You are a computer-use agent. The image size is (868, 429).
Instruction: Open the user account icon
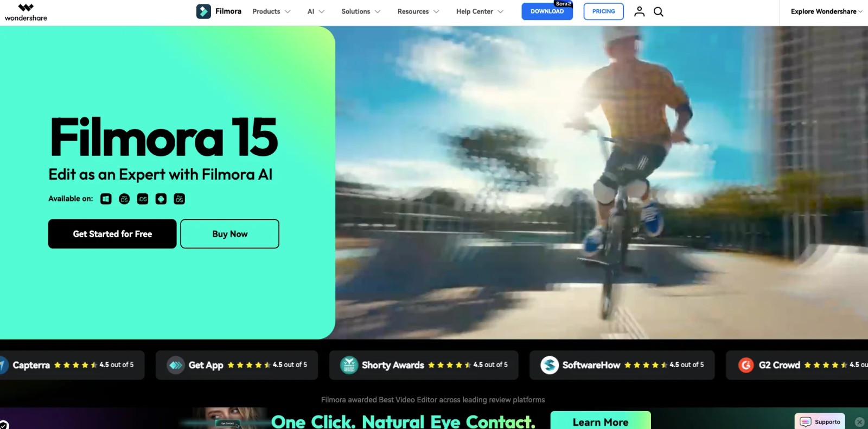point(640,11)
